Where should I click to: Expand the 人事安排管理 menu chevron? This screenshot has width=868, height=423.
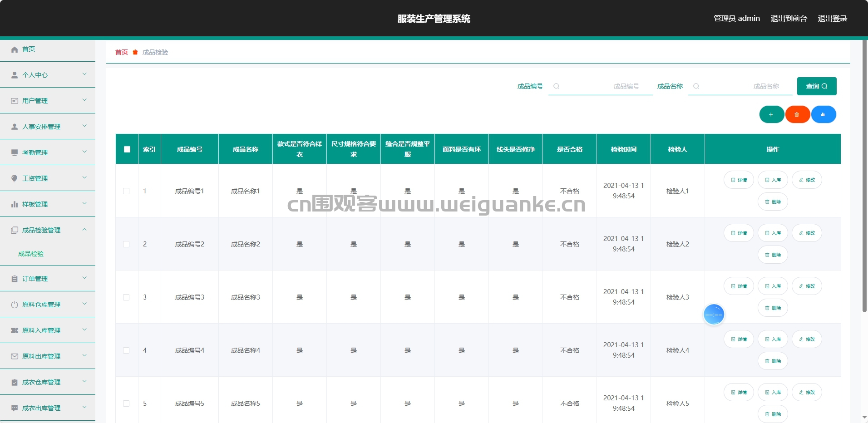coord(84,126)
